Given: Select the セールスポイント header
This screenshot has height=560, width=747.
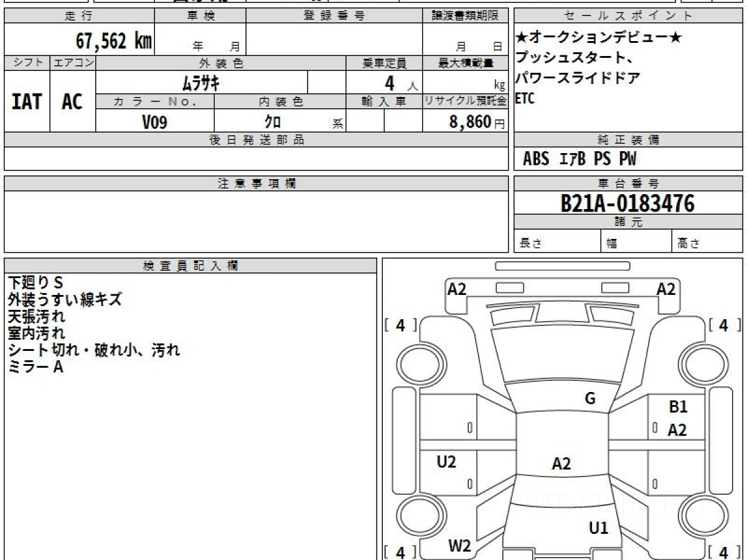Looking at the screenshot, I should (628, 16).
